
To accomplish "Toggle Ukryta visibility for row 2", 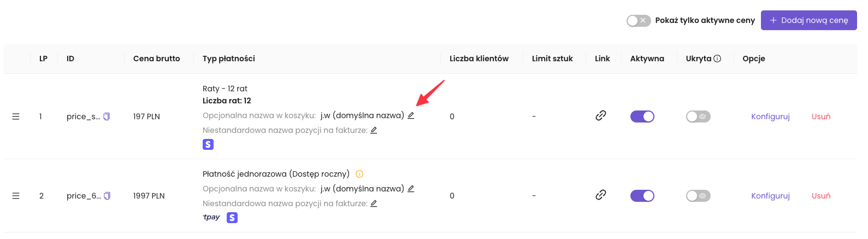I will [x=698, y=196].
